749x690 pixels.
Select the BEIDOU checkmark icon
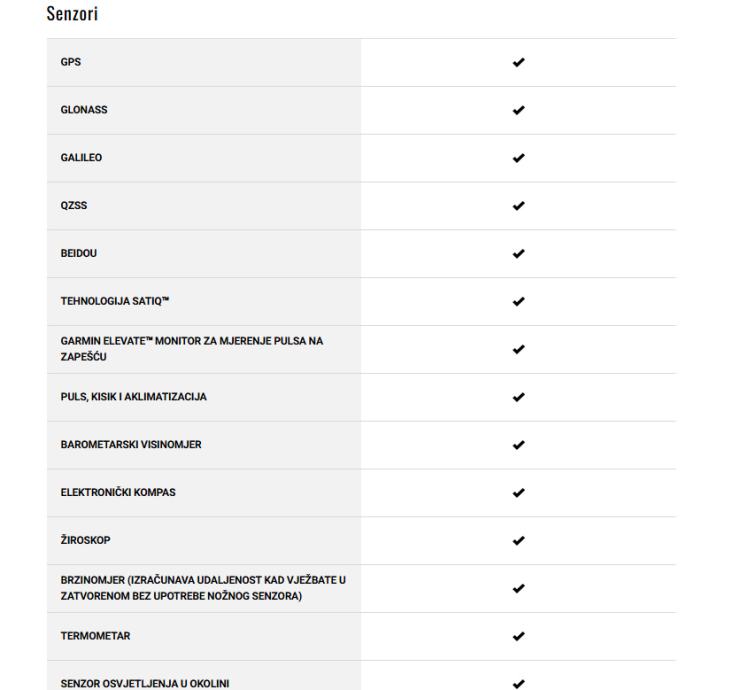pyautogui.click(x=518, y=254)
